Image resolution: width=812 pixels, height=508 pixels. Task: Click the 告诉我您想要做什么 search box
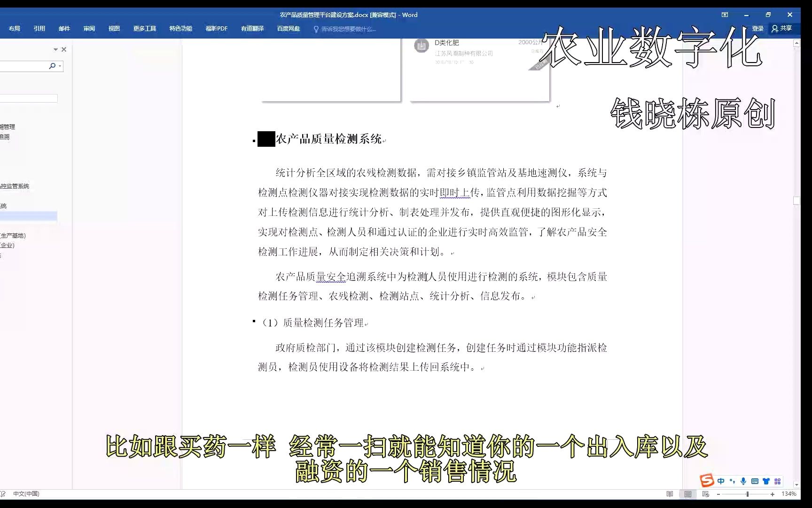point(344,29)
